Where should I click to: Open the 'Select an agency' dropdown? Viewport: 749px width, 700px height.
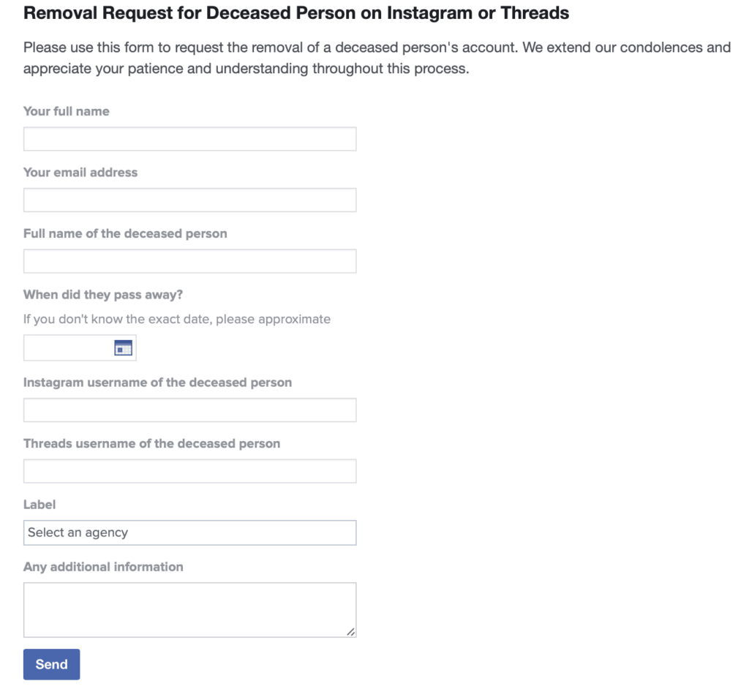tap(189, 532)
